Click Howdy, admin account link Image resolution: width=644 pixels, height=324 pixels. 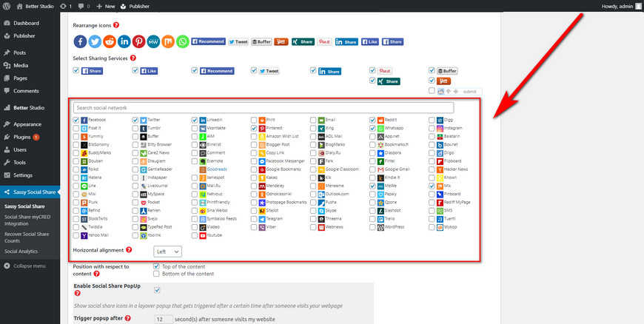[x=620, y=6]
